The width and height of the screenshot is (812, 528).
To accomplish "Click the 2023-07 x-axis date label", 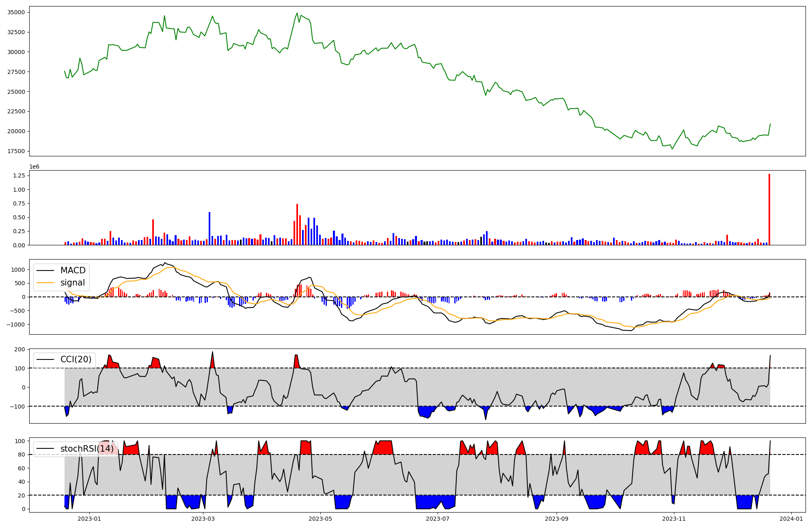I will coord(438,519).
